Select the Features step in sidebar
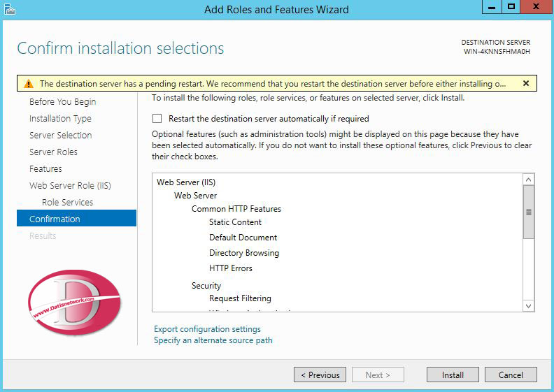 click(45, 168)
